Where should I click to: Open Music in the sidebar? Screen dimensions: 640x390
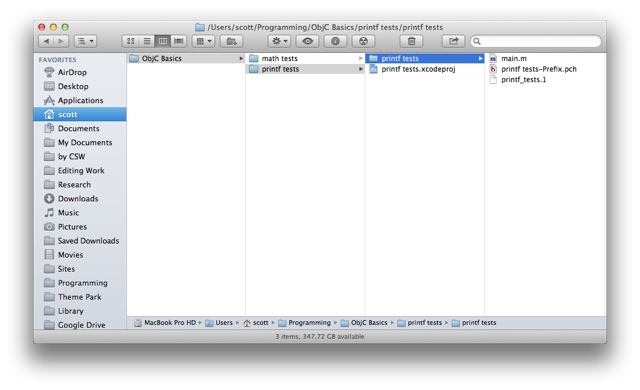point(68,213)
